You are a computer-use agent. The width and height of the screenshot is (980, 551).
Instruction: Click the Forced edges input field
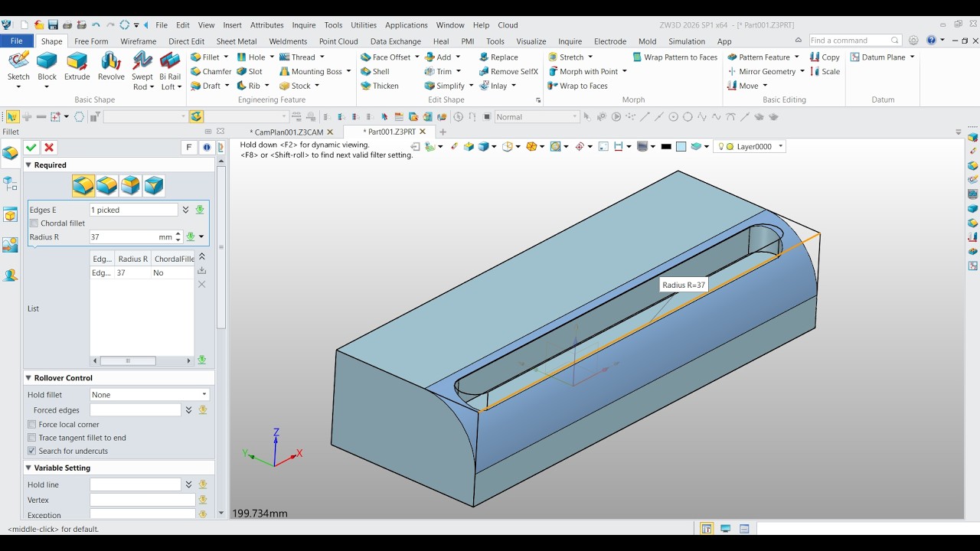(135, 410)
